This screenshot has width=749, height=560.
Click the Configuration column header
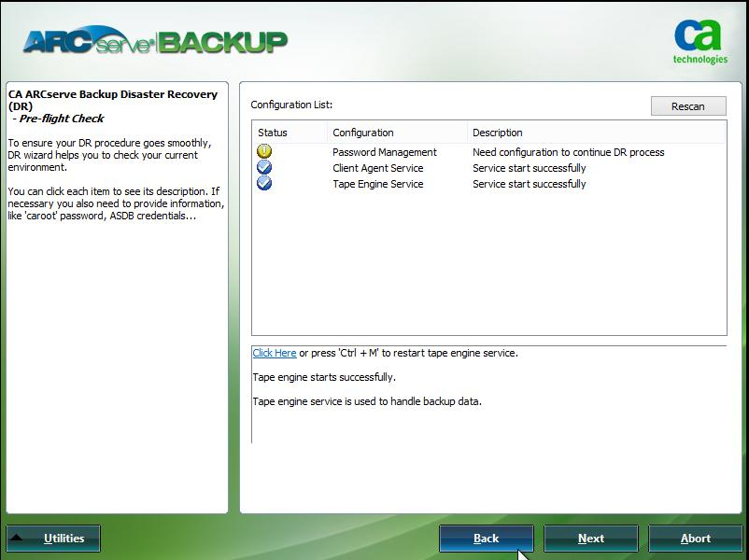(398, 133)
